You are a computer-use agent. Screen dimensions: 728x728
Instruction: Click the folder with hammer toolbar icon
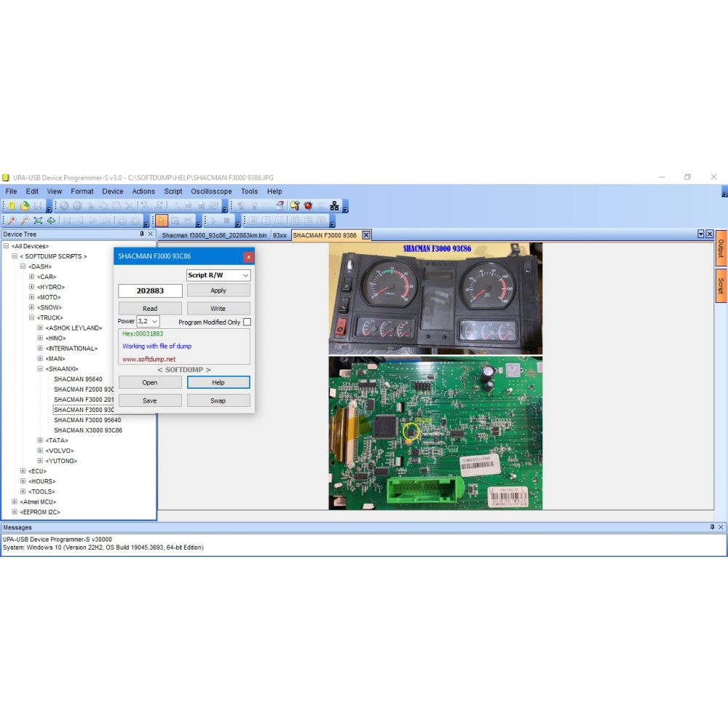click(x=295, y=206)
